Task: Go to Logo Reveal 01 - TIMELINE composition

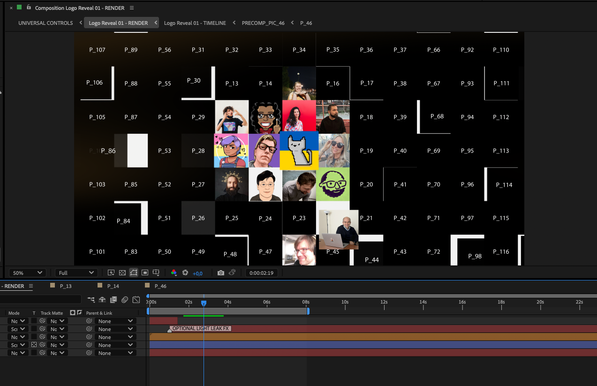Action: [195, 23]
